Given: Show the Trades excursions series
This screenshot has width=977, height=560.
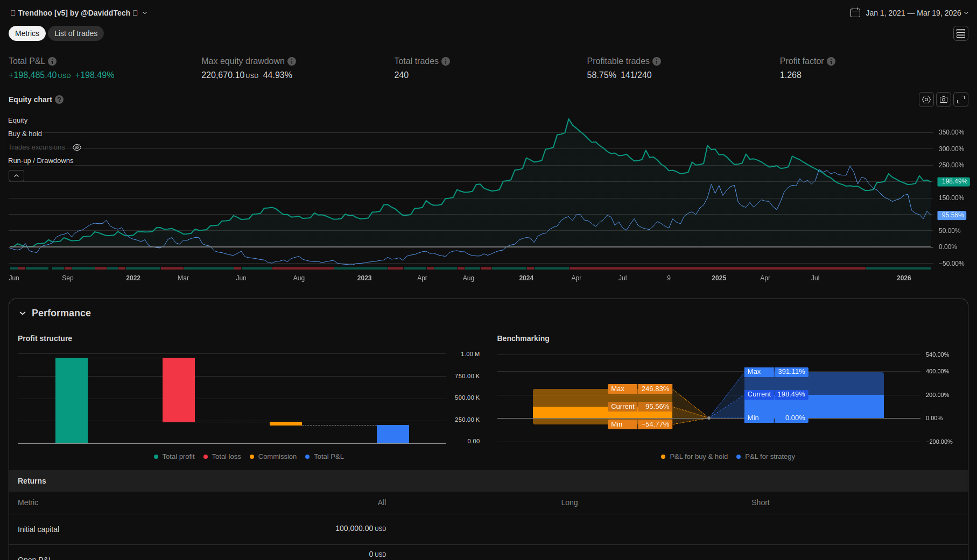Looking at the screenshot, I should (x=77, y=147).
